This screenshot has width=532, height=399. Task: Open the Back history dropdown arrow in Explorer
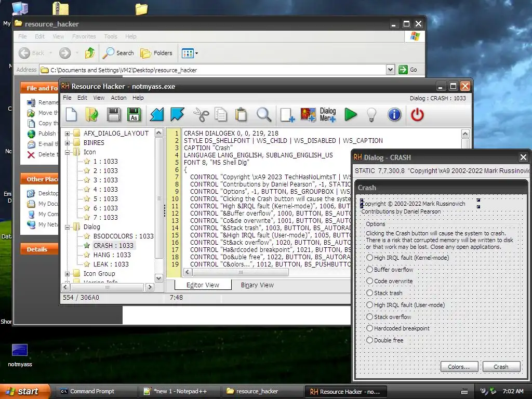pyautogui.click(x=50, y=53)
